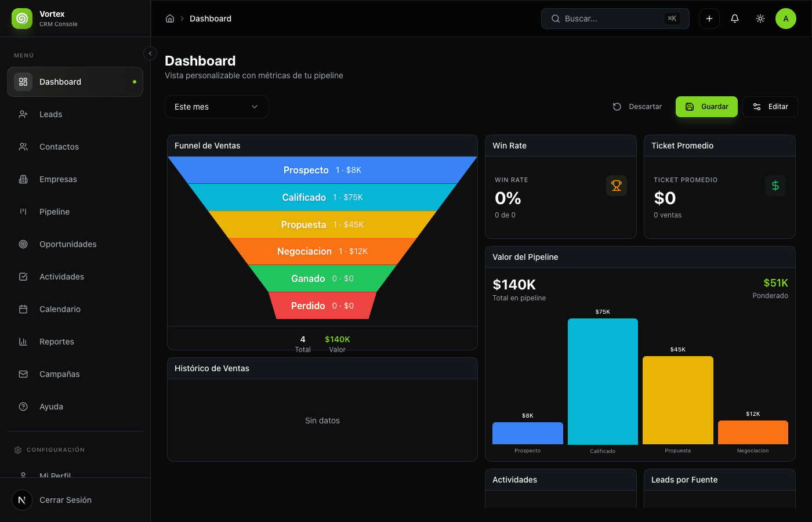Click the notifications bell in the top bar
812x522 pixels.
point(735,19)
